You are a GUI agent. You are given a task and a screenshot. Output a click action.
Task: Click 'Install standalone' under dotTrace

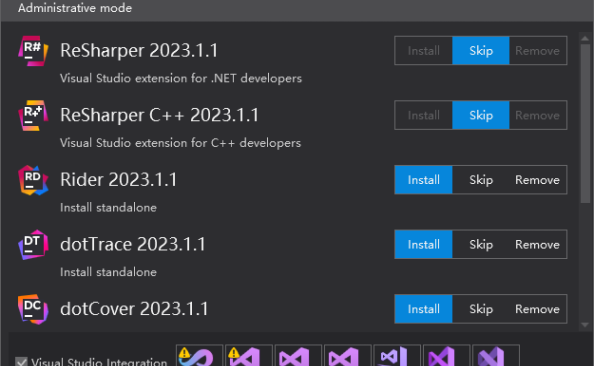[108, 272]
